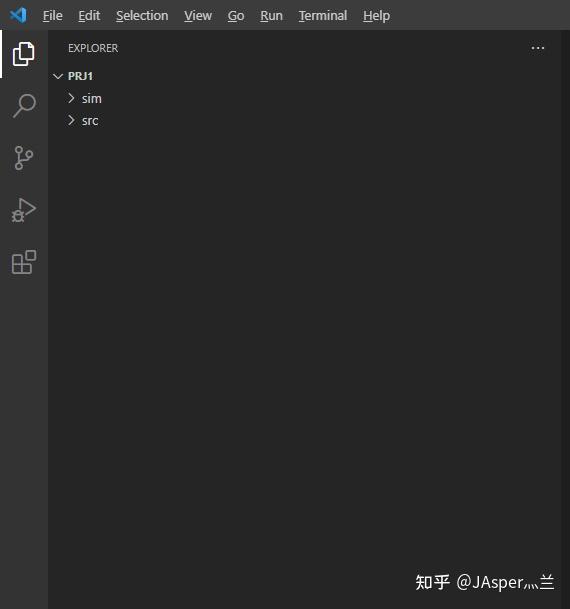Select the src folder name

[90, 121]
